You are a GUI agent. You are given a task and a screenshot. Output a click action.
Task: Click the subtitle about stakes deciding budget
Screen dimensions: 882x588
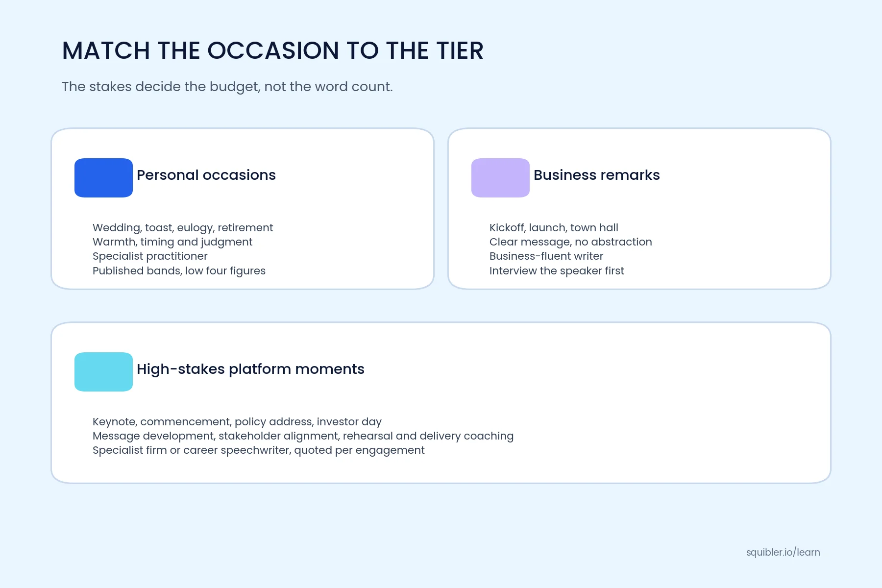227,87
